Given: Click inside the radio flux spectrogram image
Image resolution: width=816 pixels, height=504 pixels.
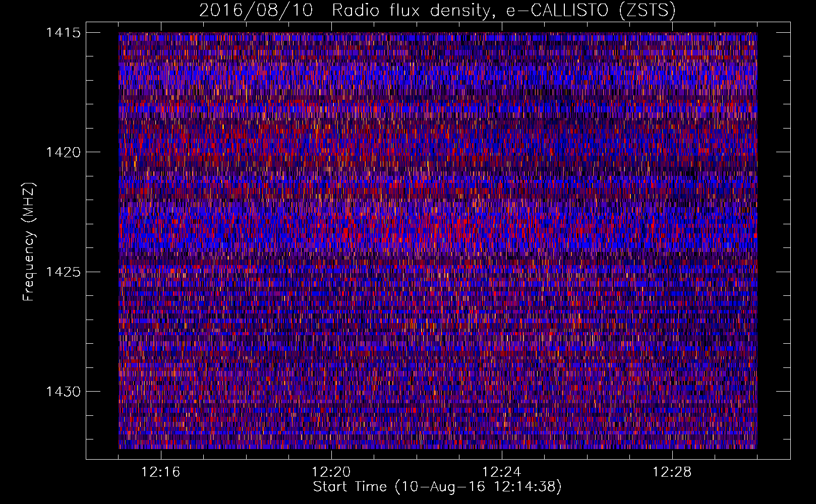Looking at the screenshot, I should click(438, 240).
